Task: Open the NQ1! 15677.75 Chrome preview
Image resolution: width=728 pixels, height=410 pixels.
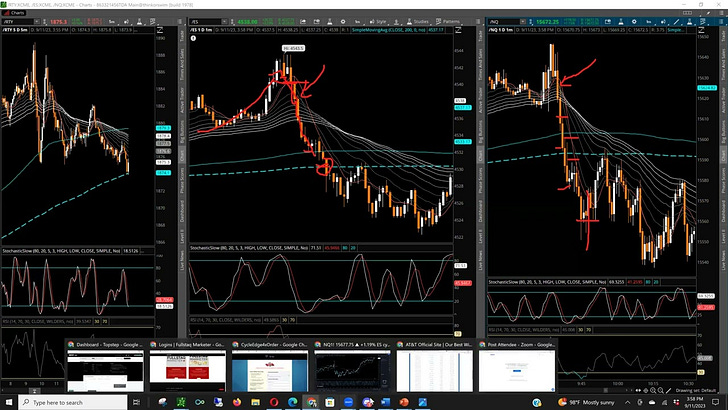Action: pyautogui.click(x=352, y=366)
